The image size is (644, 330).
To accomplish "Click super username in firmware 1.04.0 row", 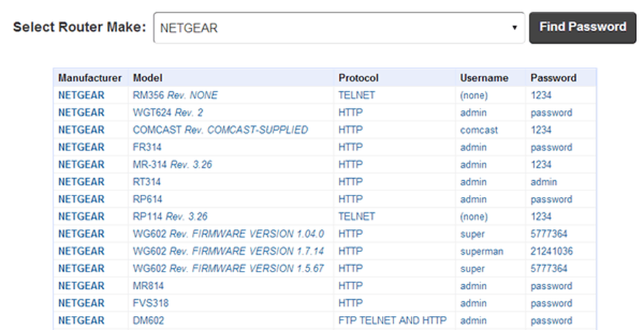I will point(472,234).
